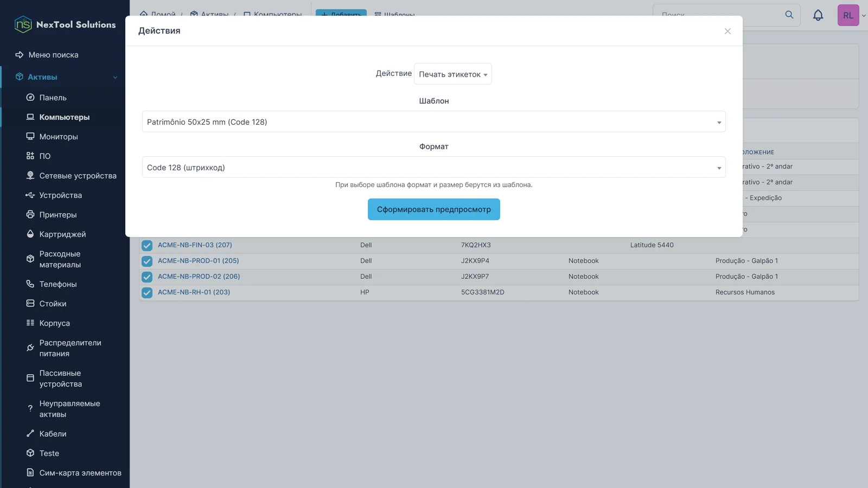Click the Корпуса enclosure icon
This screenshot has width=868, height=488.
(30, 323)
